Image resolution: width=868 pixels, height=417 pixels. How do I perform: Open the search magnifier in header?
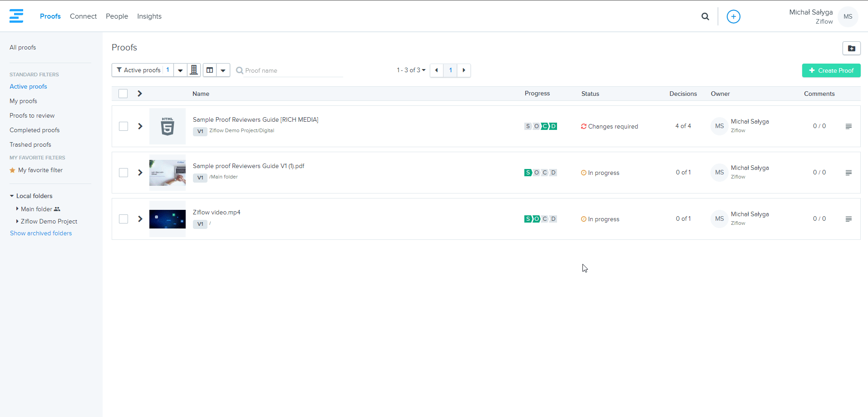(705, 16)
